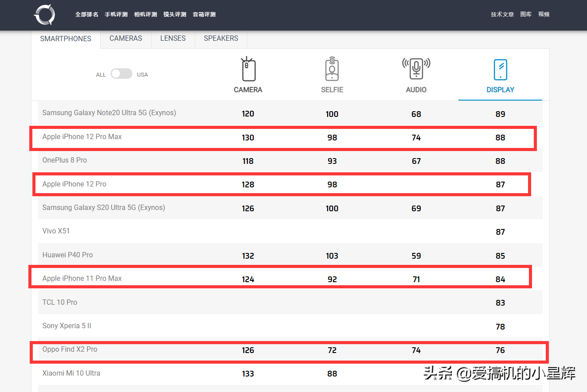Set region filter to ALL

point(101,74)
